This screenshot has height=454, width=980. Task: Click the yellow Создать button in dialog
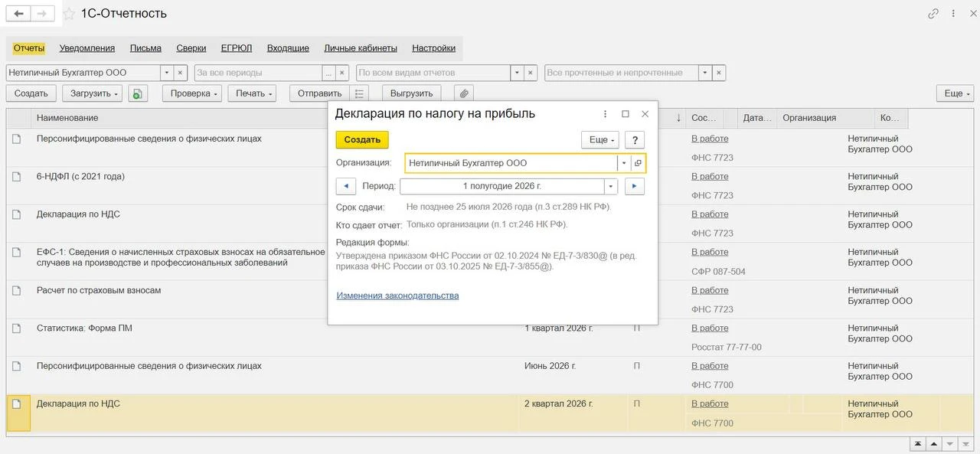(362, 140)
